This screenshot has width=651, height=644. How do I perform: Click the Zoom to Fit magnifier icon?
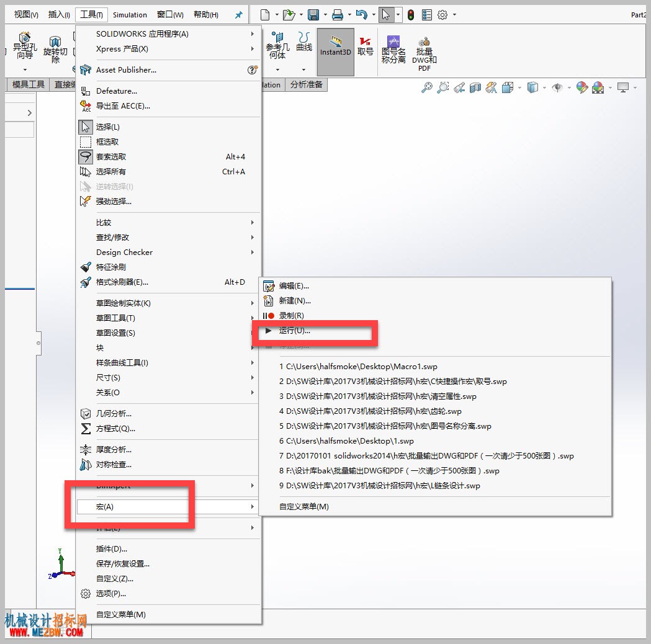[426, 87]
